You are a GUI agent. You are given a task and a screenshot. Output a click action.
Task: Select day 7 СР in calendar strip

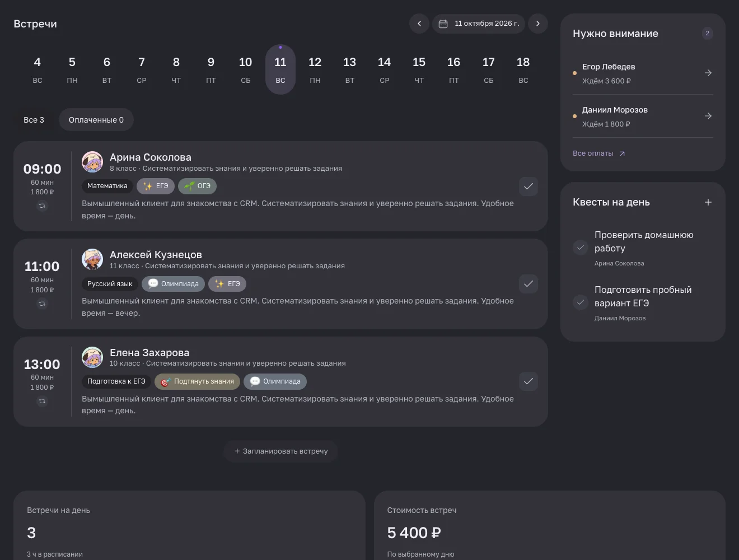point(142,69)
